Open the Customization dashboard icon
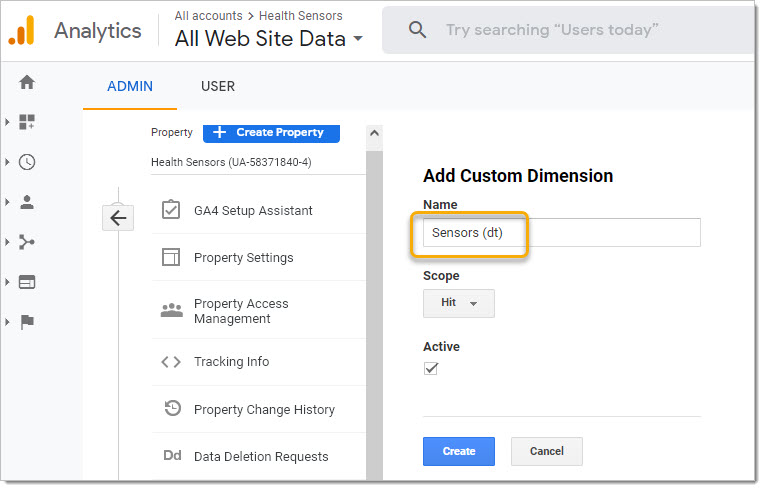The width and height of the screenshot is (763, 489). click(x=27, y=122)
